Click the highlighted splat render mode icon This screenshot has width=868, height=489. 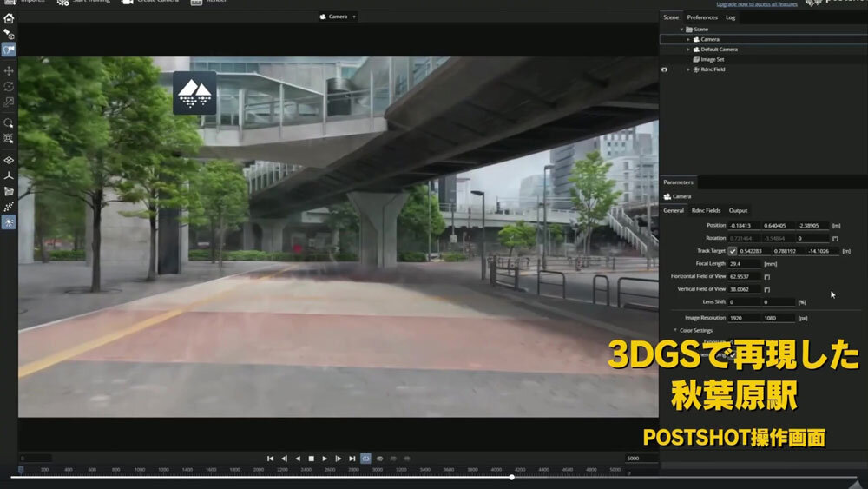click(x=9, y=222)
